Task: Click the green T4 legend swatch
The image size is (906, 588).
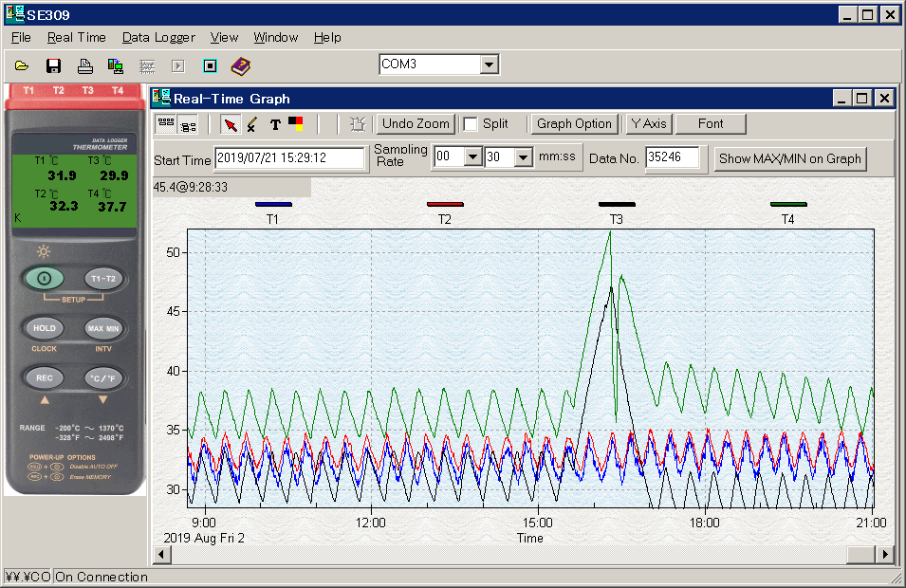Action: click(x=788, y=204)
